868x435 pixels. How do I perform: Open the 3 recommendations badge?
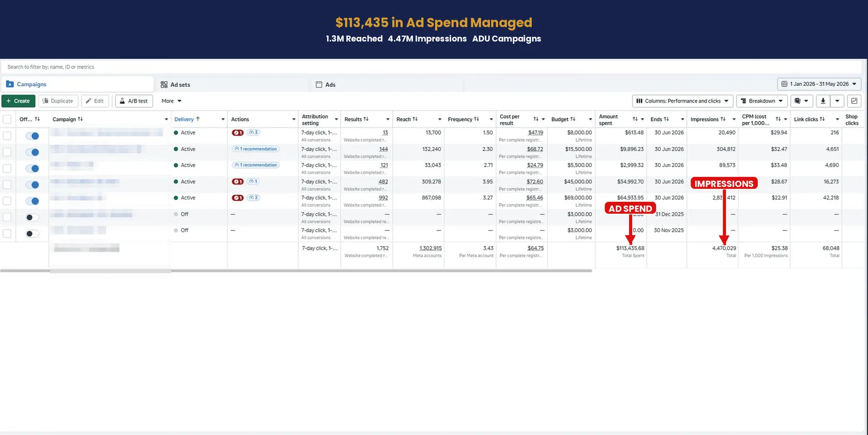[253, 132]
